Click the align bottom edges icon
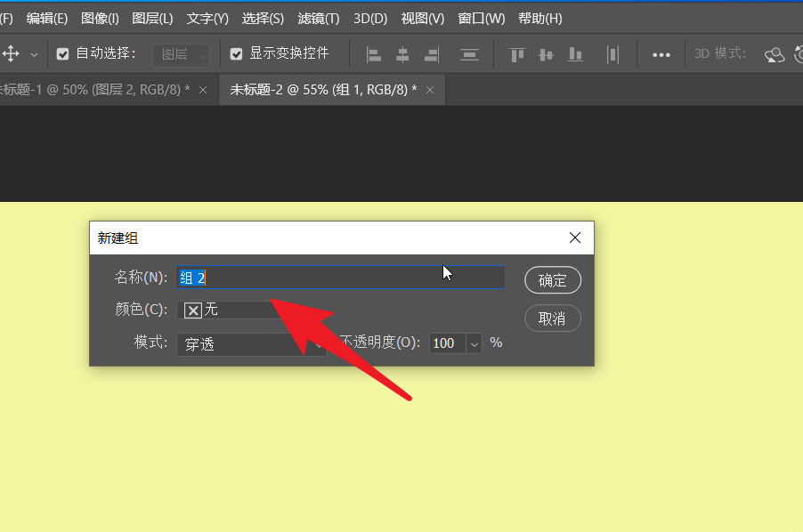Screen dimensions: 803x532 click(576, 54)
